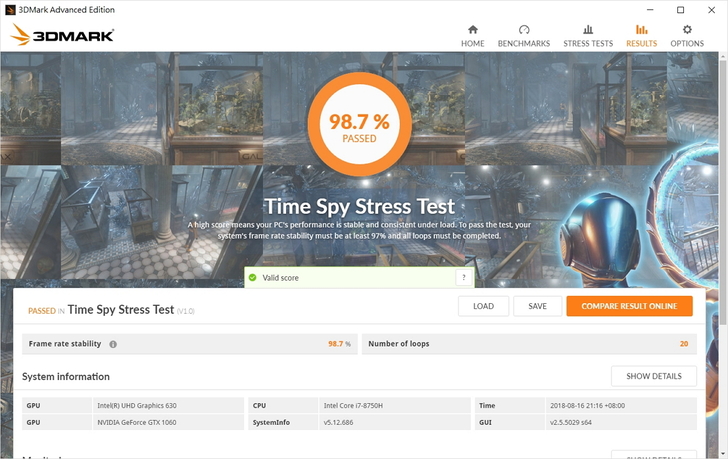Click the Number of loops label
Image resolution: width=728 pixels, height=459 pixels.
tap(399, 344)
